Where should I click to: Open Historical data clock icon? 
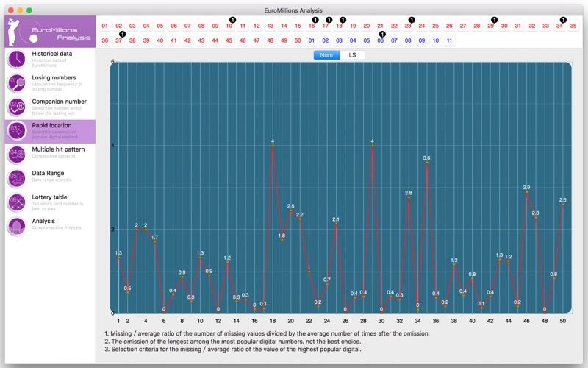[x=17, y=59]
